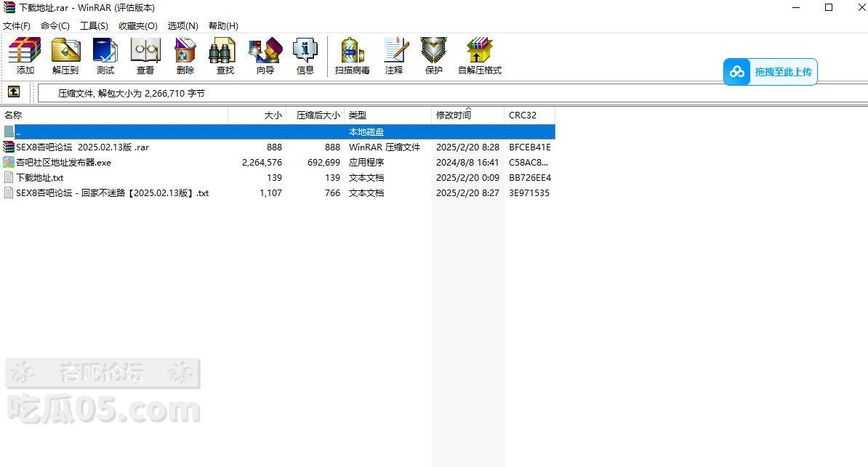This screenshot has height=467, width=868.
Task: Click the archive path address field
Action: point(452,93)
